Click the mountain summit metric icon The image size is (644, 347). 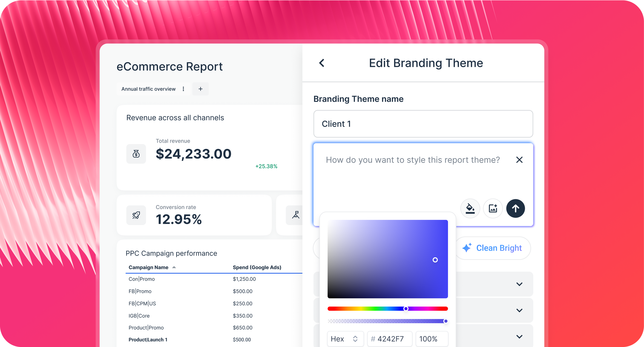click(x=296, y=215)
